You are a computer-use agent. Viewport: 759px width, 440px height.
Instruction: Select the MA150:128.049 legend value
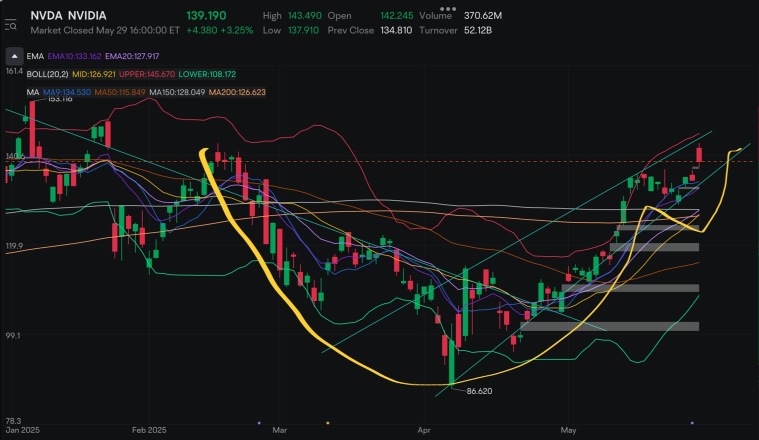177,92
